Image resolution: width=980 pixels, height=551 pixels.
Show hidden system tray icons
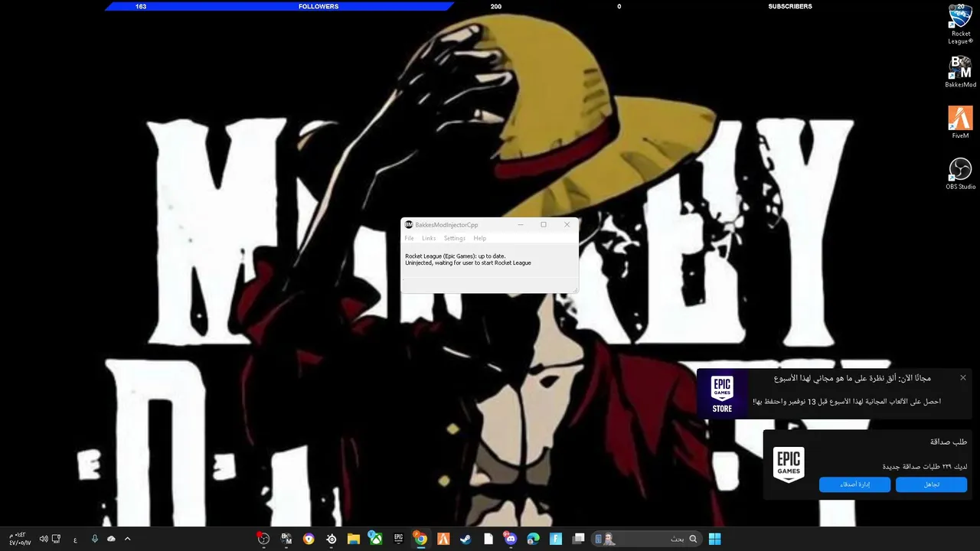[127, 539]
